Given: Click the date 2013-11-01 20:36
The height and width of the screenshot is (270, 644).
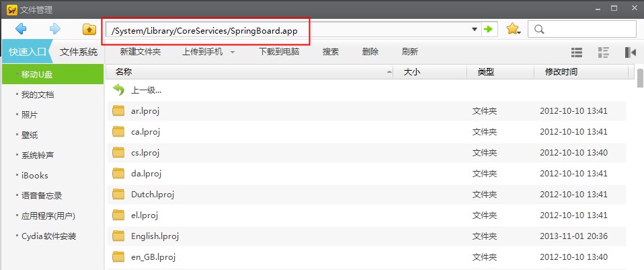Looking at the screenshot, I should [x=573, y=236].
